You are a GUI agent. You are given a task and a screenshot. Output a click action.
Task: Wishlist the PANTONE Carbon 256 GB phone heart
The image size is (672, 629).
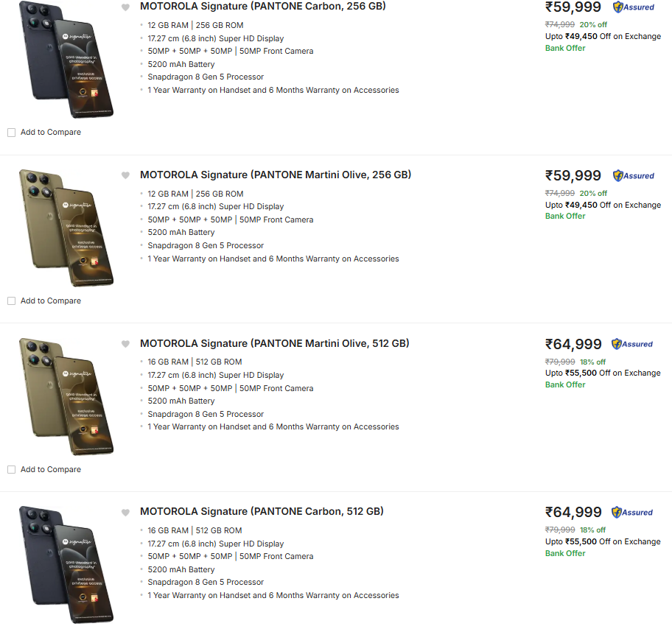[125, 7]
